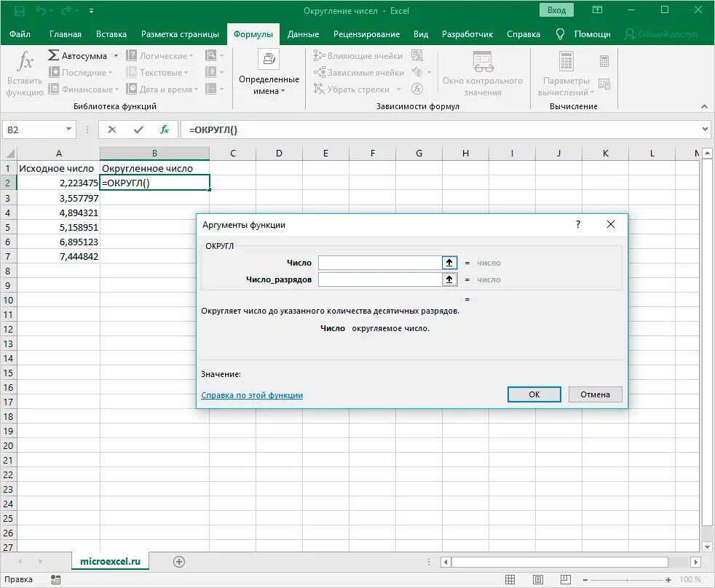Click the fx icon in formula bar

click(x=164, y=130)
